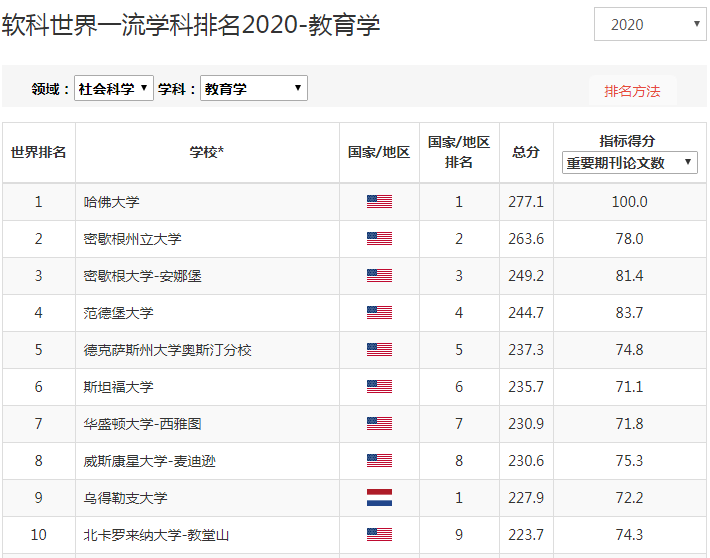Open 密歇根大学-安娜堡 school link
This screenshot has height=558, width=710.
click(142, 275)
